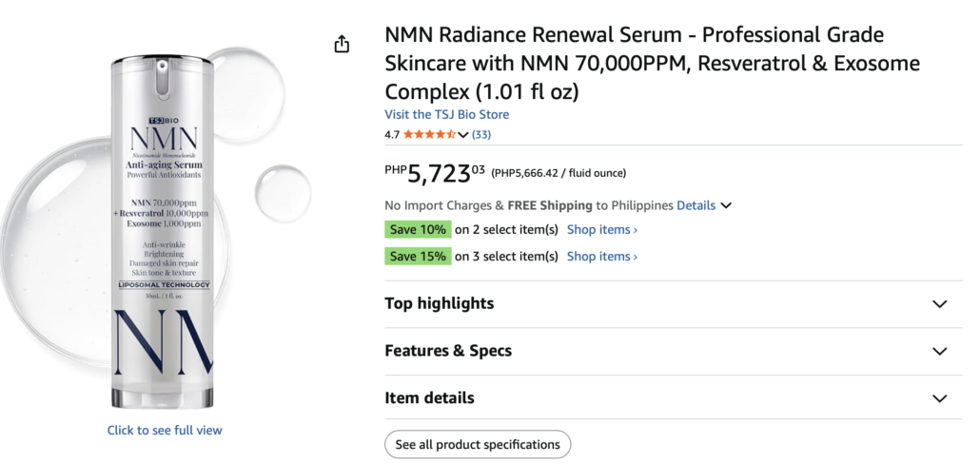Image resolution: width=980 pixels, height=464 pixels.
Task: Click to see full view link
Action: (165, 431)
